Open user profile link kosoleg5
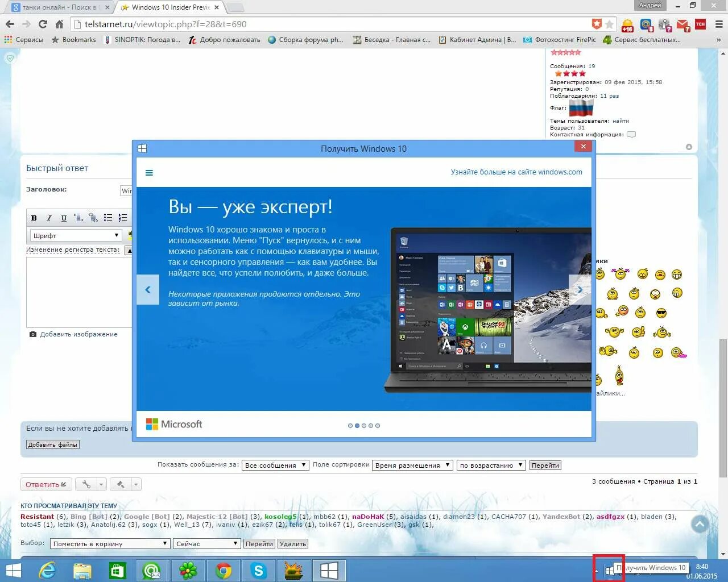Screen dimensions: 728x582 (280, 517)
